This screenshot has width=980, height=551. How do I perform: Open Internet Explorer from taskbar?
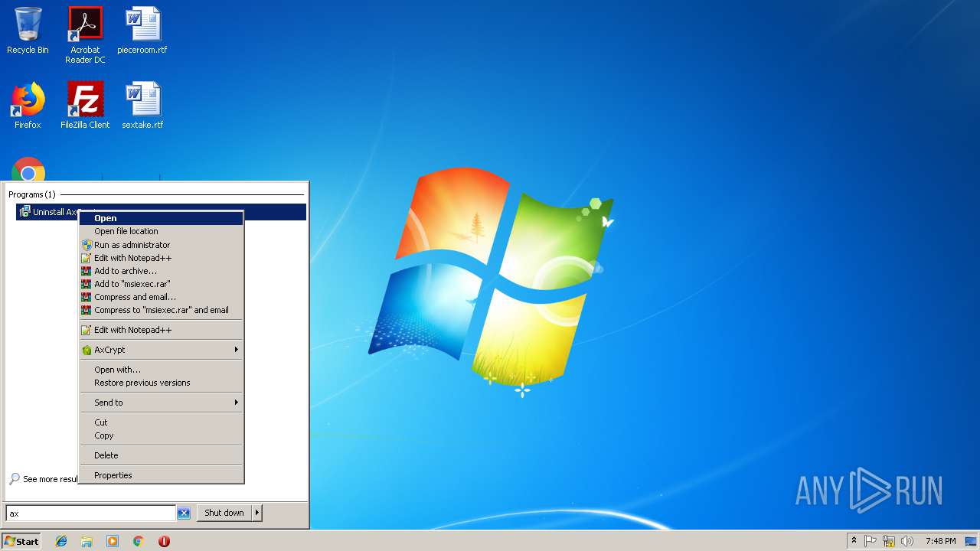click(x=61, y=541)
